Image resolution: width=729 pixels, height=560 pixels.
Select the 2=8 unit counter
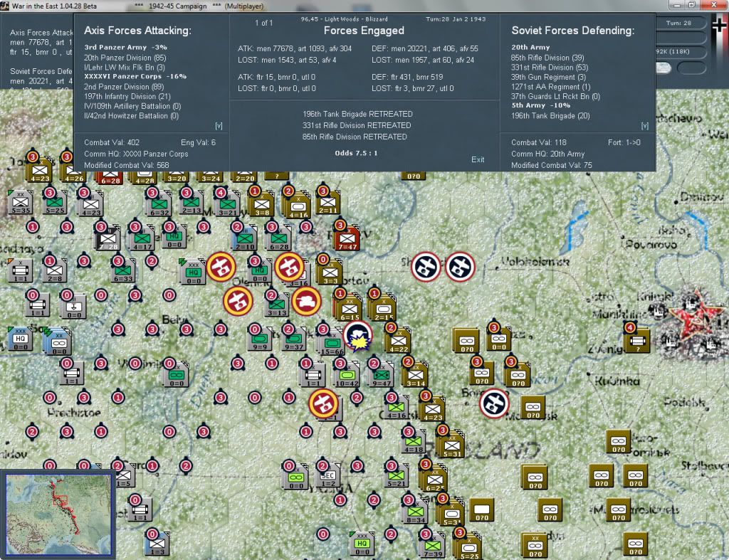point(54,271)
